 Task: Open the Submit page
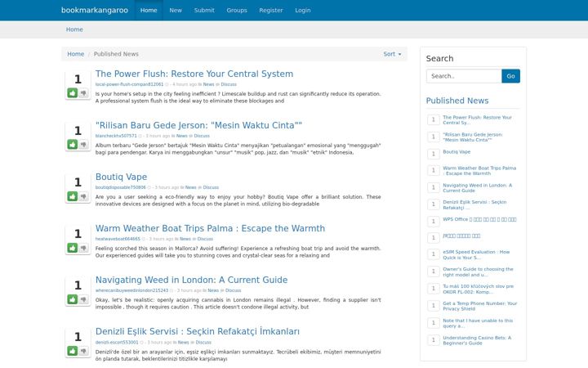tap(204, 10)
